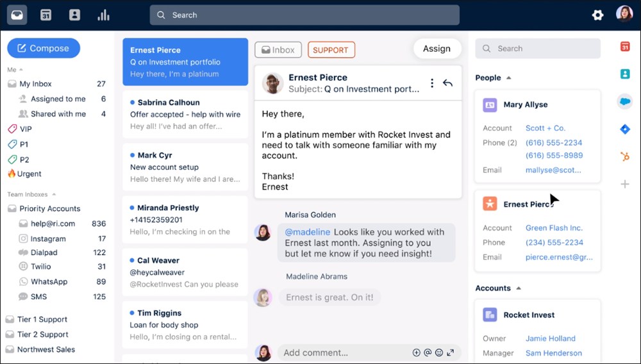Click phone number (616) 555-2234
641x364 pixels.
point(554,143)
